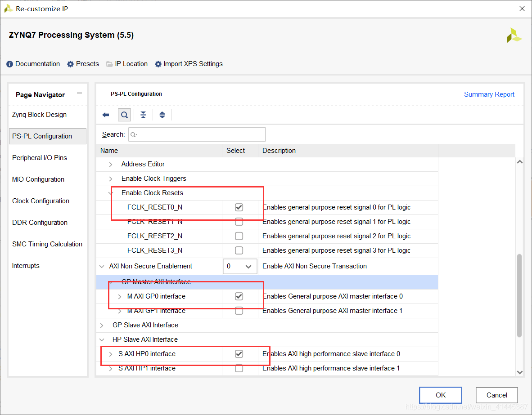
Task: Enable S AXI HP1 interface checkbox
Action: [239, 369]
